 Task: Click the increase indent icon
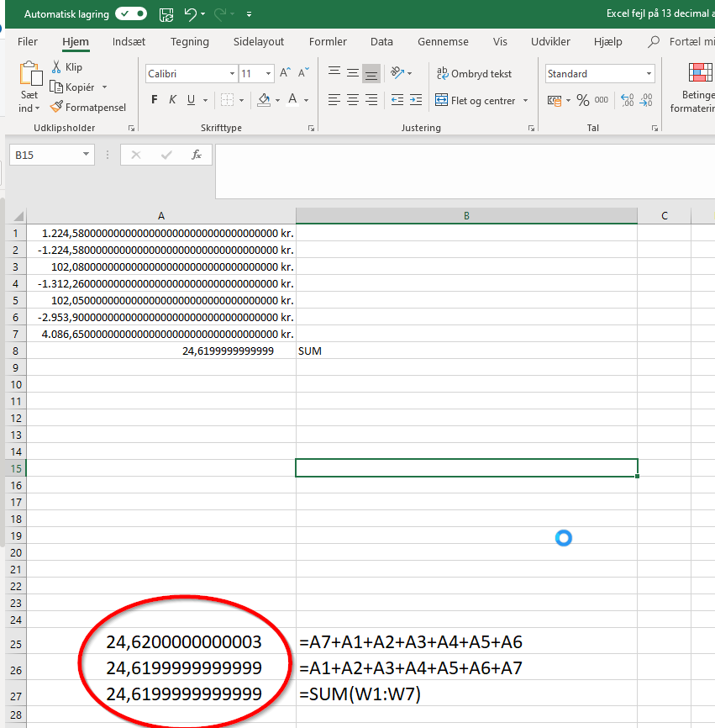pyautogui.click(x=416, y=100)
